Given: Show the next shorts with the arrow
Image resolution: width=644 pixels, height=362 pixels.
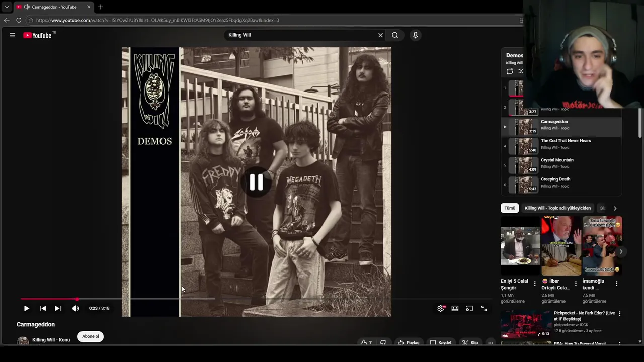Looking at the screenshot, I should [x=621, y=251].
